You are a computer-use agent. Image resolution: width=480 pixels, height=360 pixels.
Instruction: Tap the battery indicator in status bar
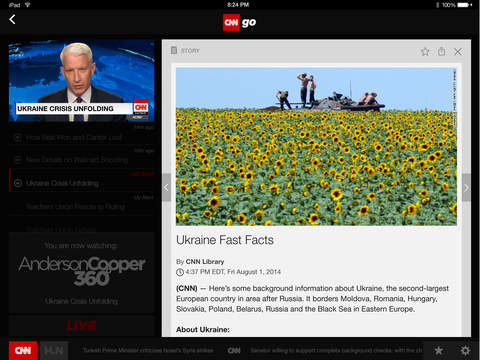coord(465,5)
